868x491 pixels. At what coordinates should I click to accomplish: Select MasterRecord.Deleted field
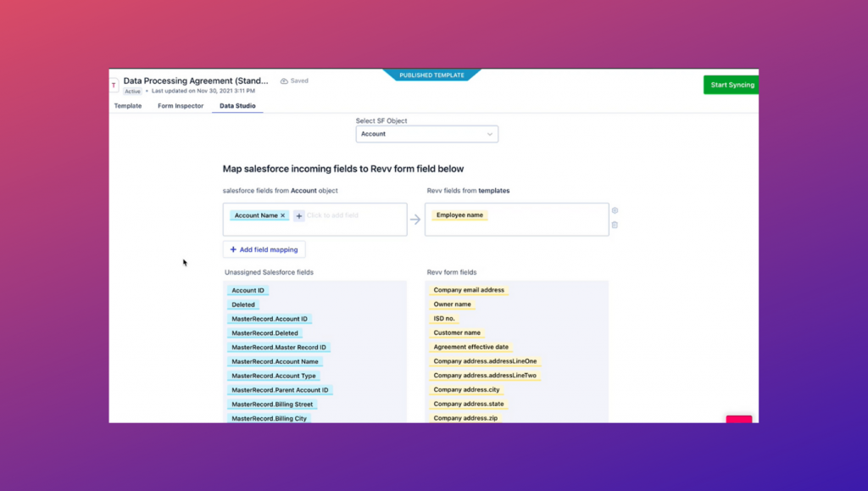pyautogui.click(x=264, y=333)
